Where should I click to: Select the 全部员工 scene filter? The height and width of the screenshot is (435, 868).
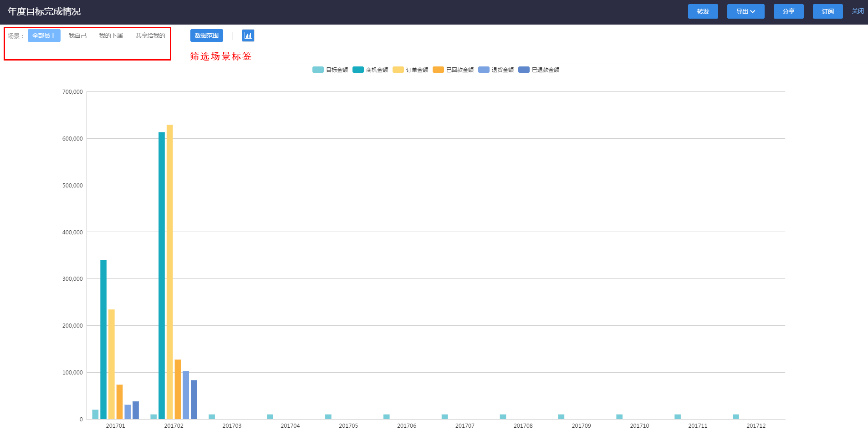click(x=44, y=35)
